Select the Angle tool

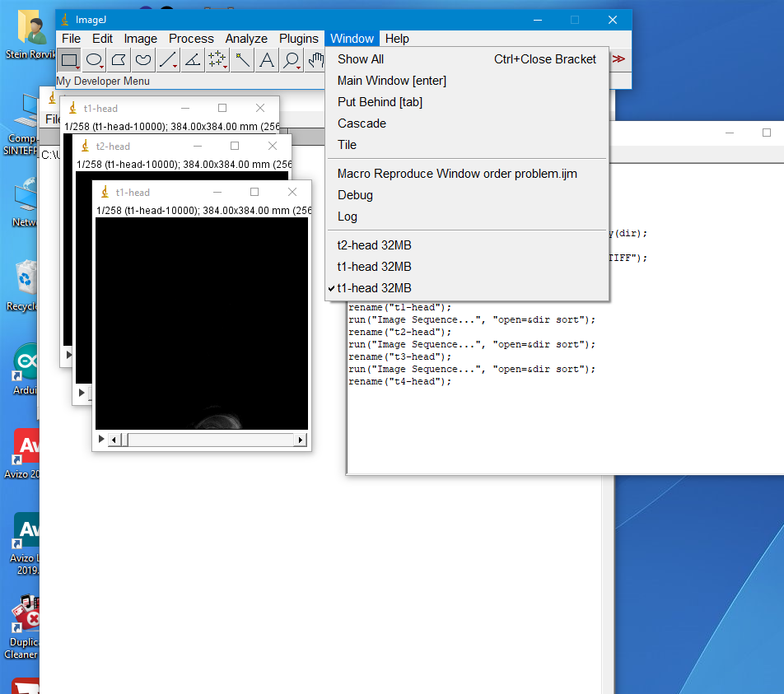point(193,60)
